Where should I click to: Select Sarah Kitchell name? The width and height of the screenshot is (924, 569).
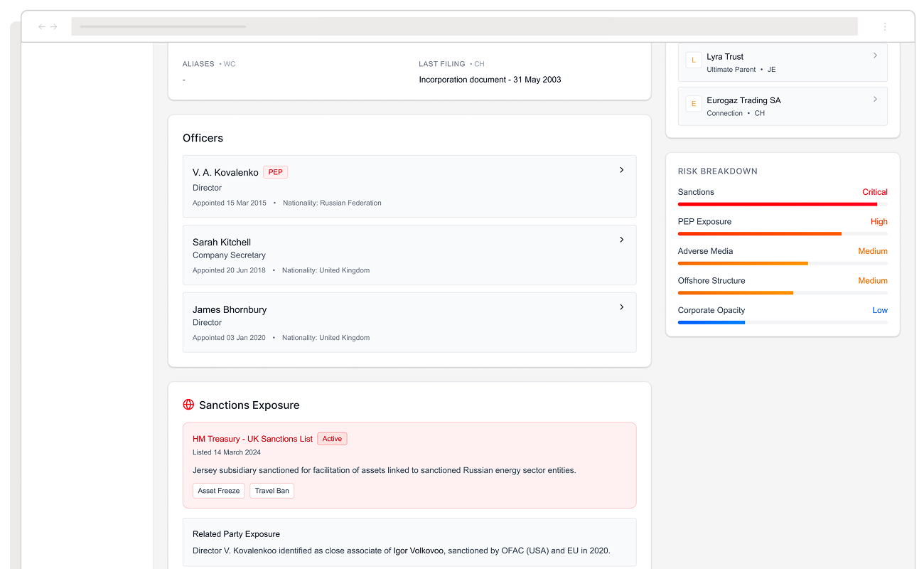point(222,243)
